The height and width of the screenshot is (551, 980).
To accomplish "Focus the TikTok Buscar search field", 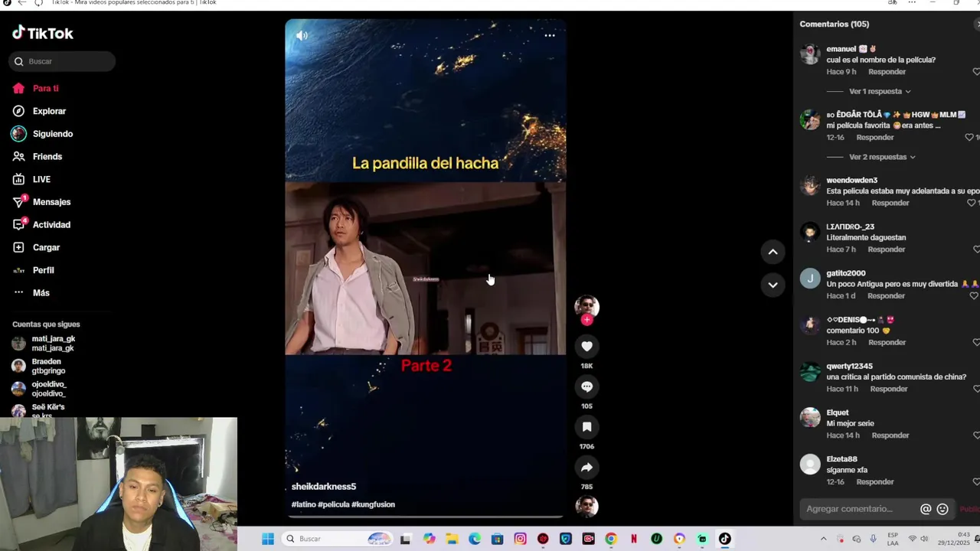I will (x=63, y=61).
